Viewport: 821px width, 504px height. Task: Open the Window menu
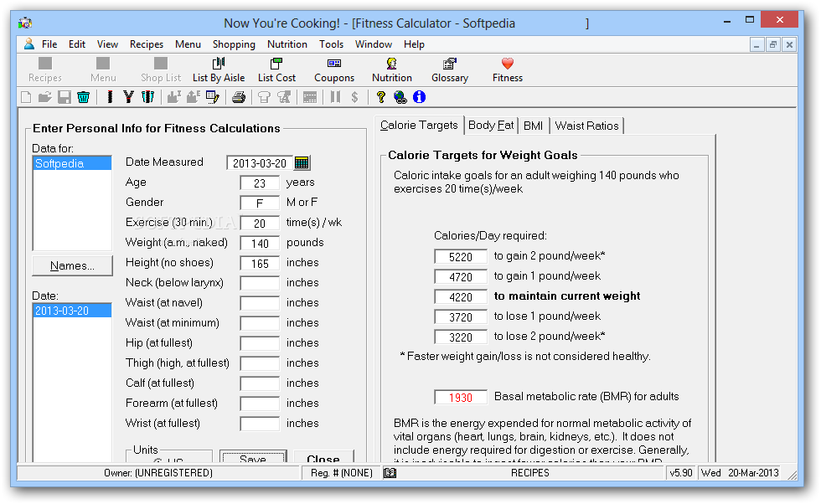pos(374,44)
